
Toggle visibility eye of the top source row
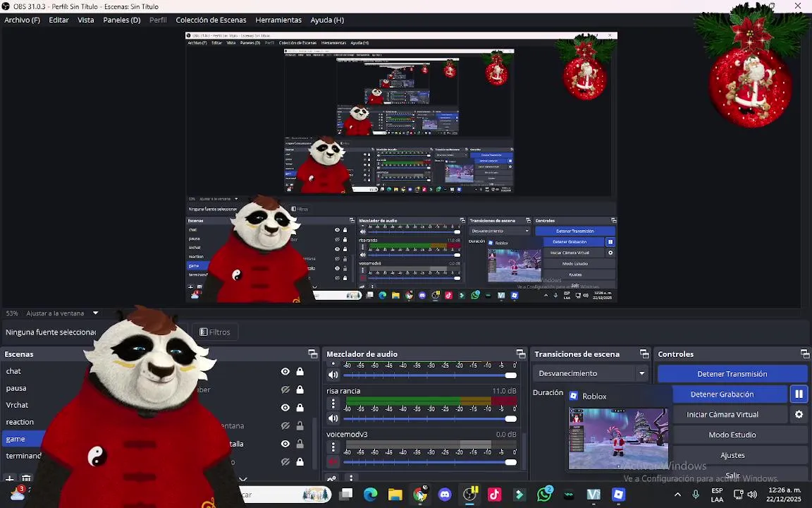[285, 372]
